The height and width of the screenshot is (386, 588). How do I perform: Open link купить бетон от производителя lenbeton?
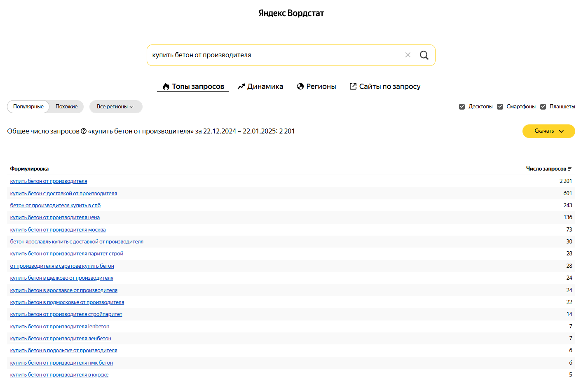click(x=60, y=327)
